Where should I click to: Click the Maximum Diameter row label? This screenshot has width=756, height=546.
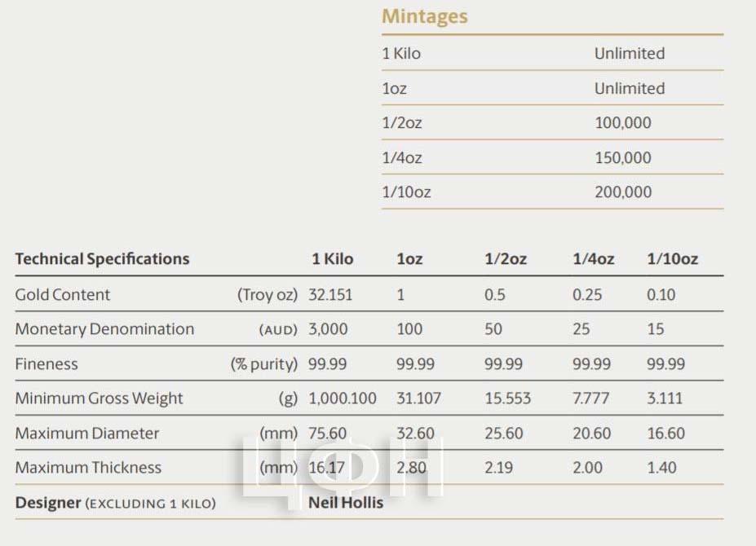point(86,433)
